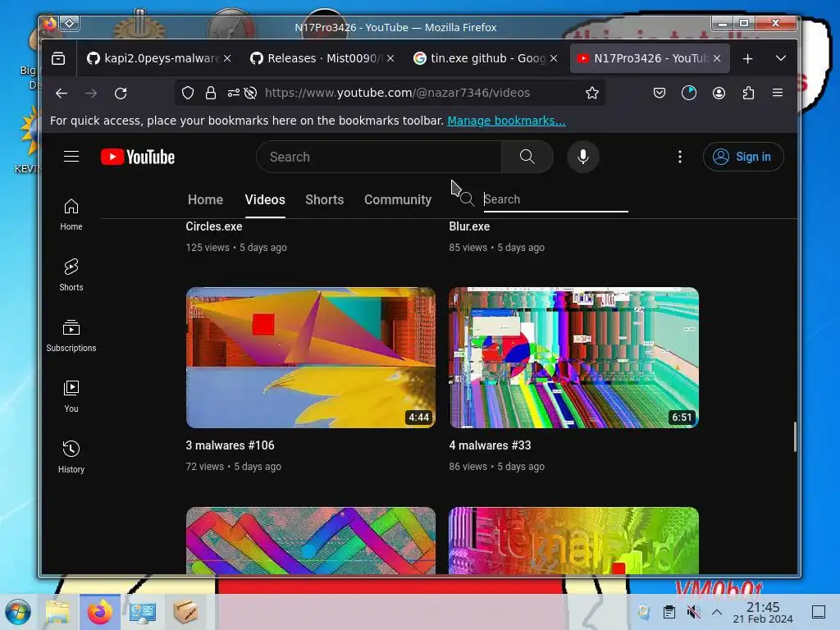Viewport: 840px width, 630px height.
Task: Open the rainbow zigzag video thumbnail
Action: click(311, 541)
